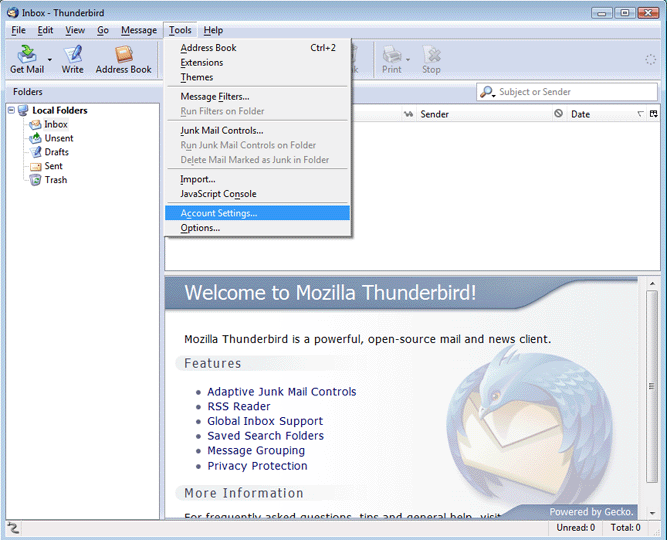Click the search magnifier dropdown icon
667x540 pixels.
tap(487, 92)
